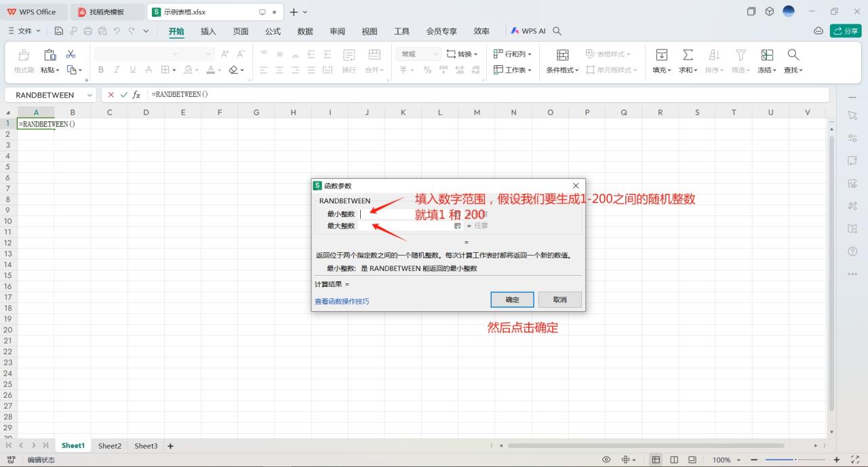Click the conditional formatting icon
The width and height of the screenshot is (868, 467).
pyautogui.click(x=563, y=55)
